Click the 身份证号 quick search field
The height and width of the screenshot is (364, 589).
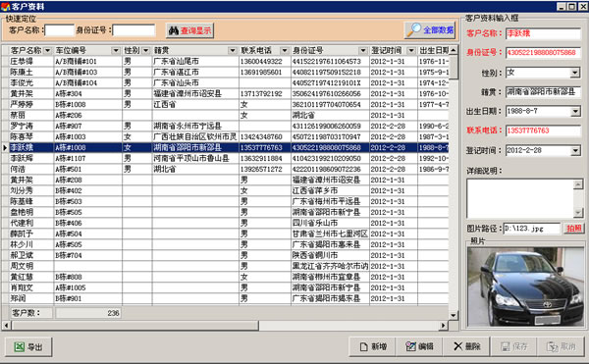pyautogui.click(x=134, y=30)
